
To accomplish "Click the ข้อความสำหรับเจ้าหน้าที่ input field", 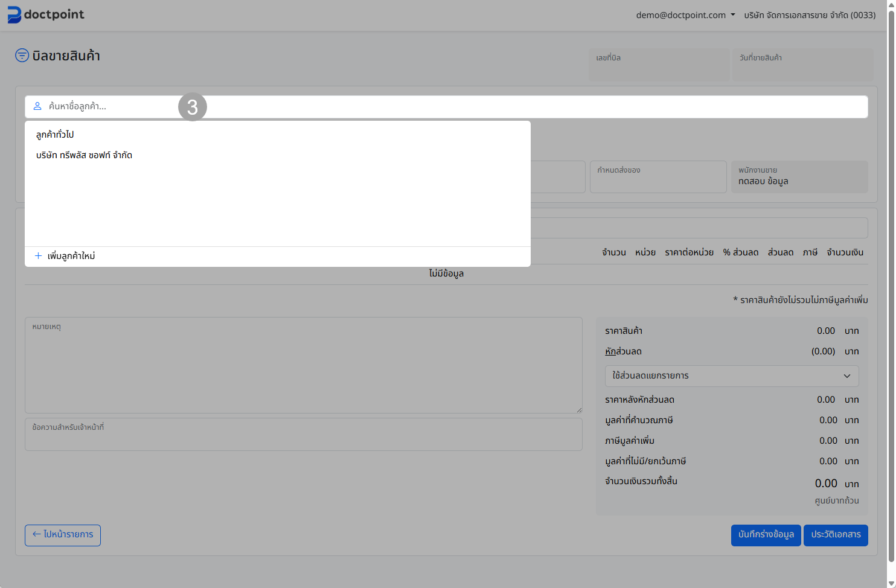I will pos(303,435).
